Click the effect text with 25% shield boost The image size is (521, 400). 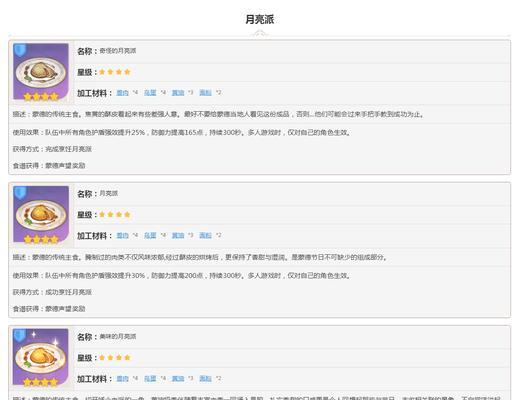click(182, 132)
